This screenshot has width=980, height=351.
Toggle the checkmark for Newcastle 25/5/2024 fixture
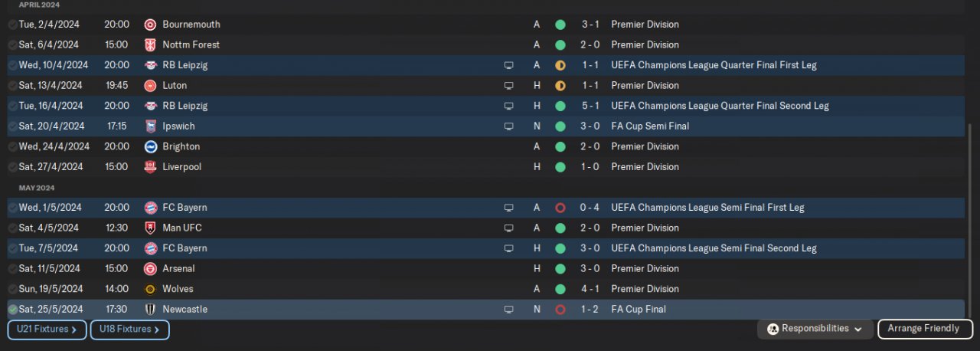[x=12, y=310]
